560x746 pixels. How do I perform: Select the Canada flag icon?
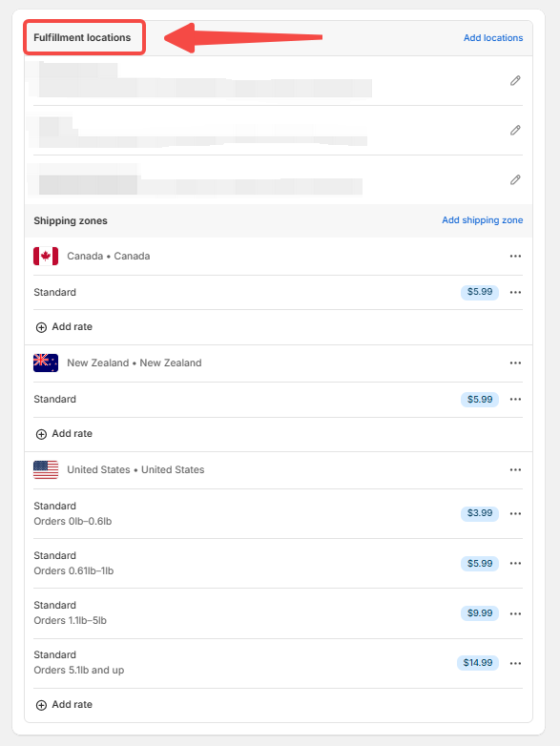pos(46,256)
